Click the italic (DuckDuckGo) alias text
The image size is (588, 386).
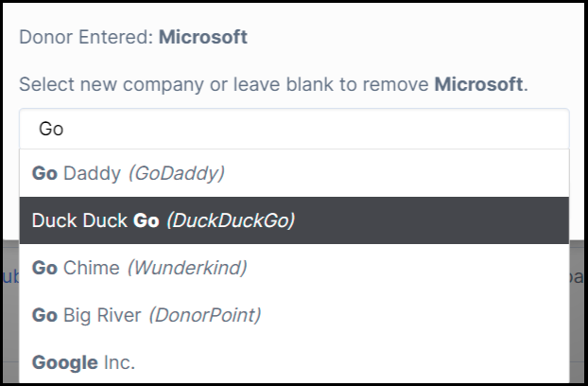pyautogui.click(x=230, y=220)
